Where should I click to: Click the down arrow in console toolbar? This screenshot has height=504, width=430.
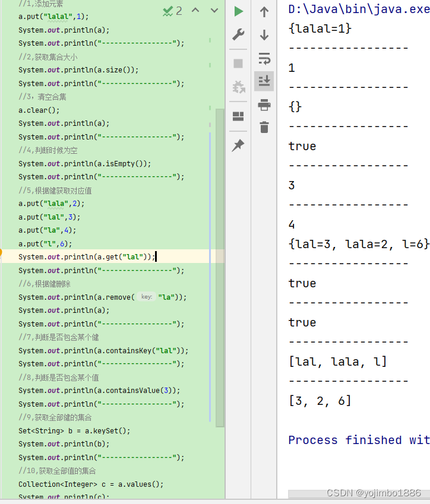(x=264, y=34)
